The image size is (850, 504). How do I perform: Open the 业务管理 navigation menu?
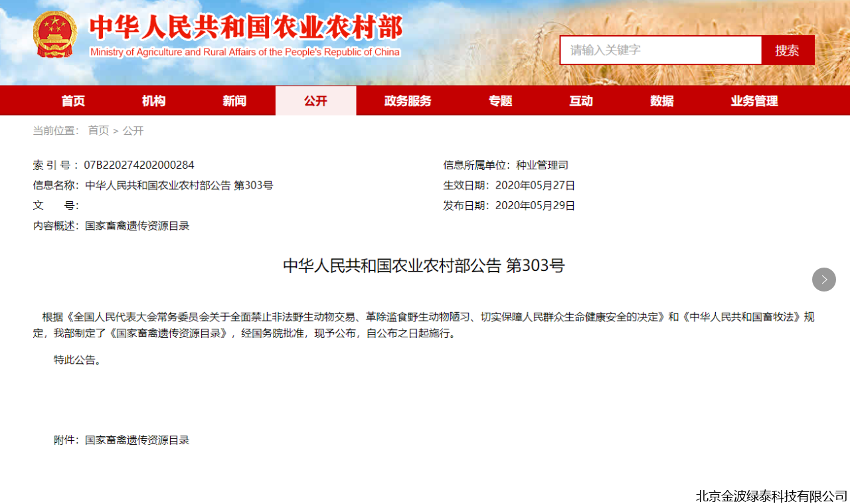click(x=754, y=100)
